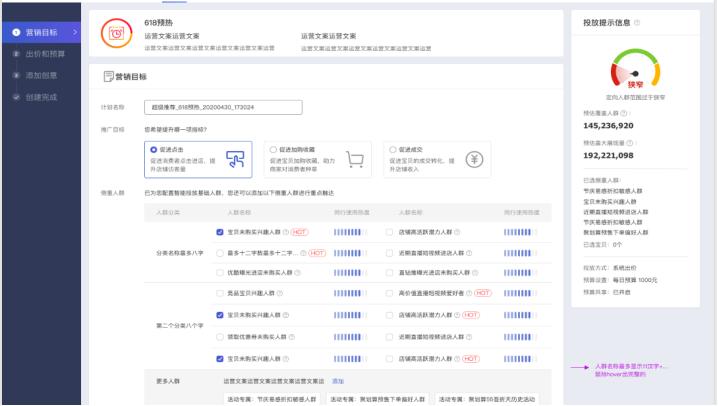Click 聚划算预售下单偏好人群 in selected list

coord(615,233)
